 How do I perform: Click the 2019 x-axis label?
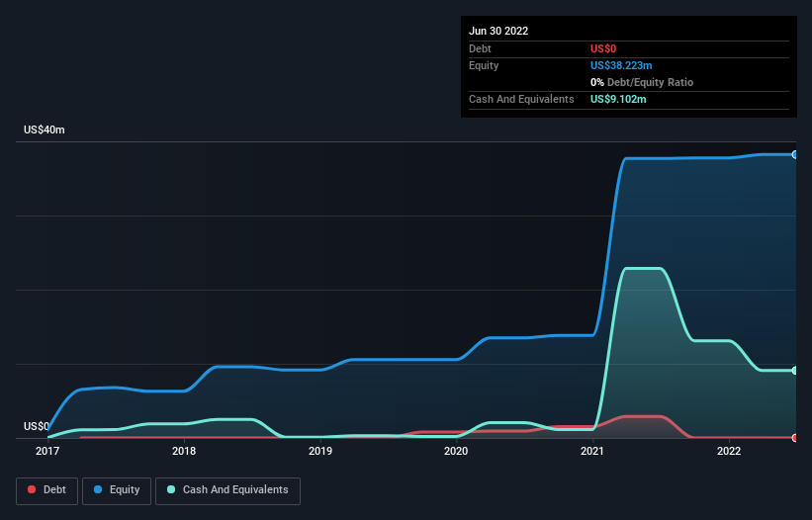(x=320, y=451)
